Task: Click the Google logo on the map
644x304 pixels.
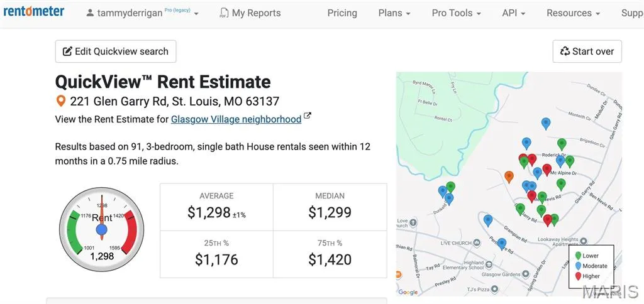Action: point(408,291)
